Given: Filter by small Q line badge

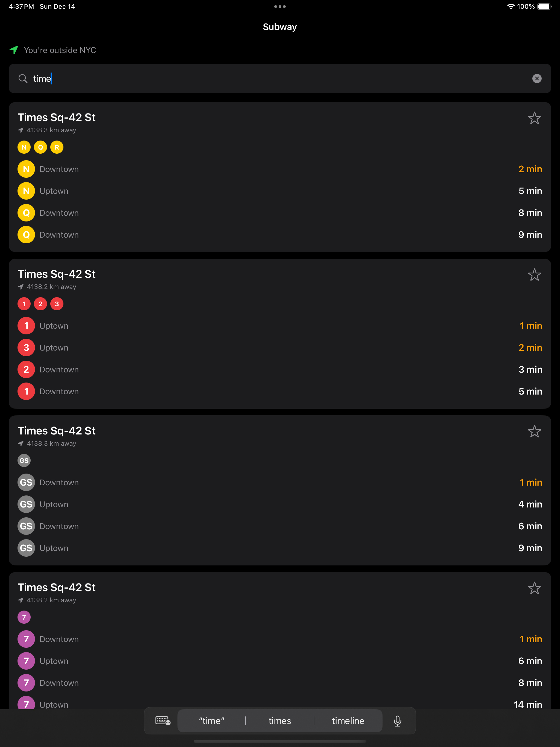Looking at the screenshot, I should (40, 147).
